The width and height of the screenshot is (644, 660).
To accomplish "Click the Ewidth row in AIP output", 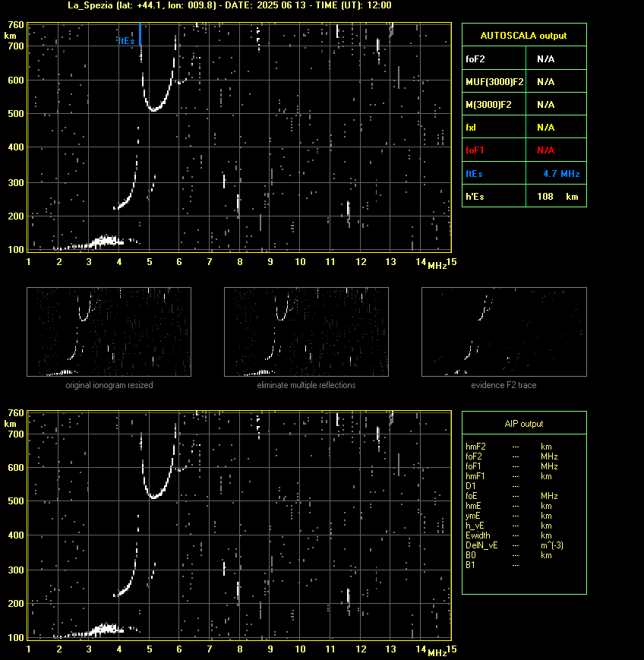I will (x=509, y=535).
